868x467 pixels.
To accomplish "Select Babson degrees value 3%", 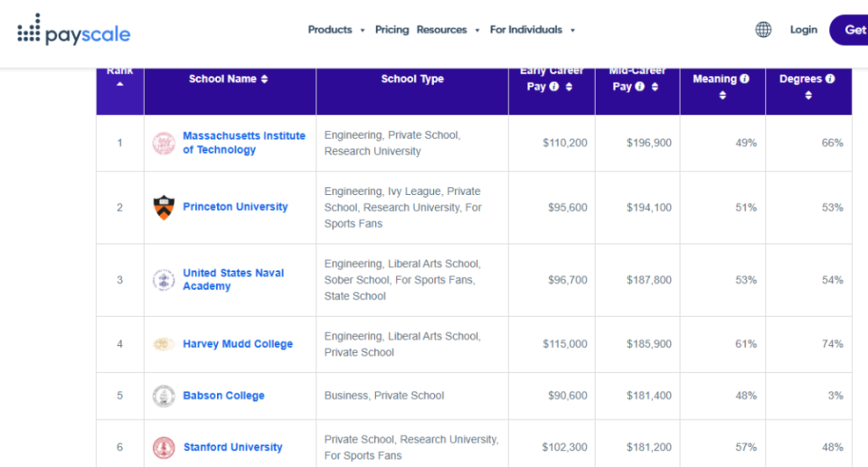I will click(835, 396).
